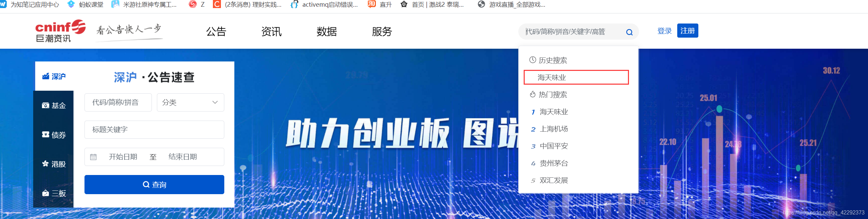Open the 数据 navigation menu
The height and width of the screenshot is (219, 868).
pyautogui.click(x=327, y=31)
